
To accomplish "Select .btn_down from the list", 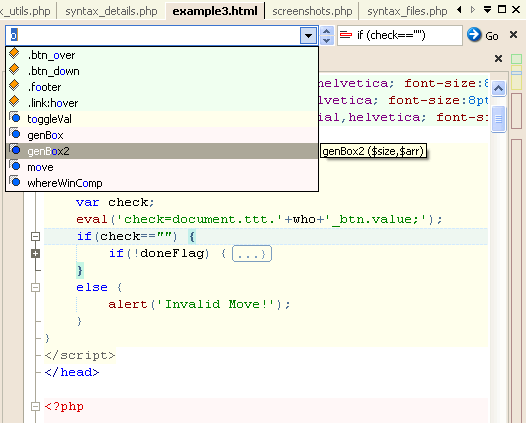I will (x=162, y=71).
